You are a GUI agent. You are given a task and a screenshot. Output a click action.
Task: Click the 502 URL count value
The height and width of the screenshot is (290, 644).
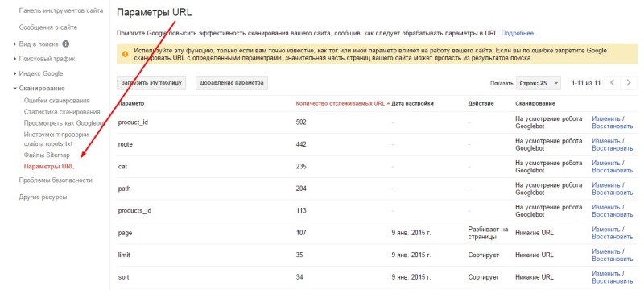tap(301, 122)
